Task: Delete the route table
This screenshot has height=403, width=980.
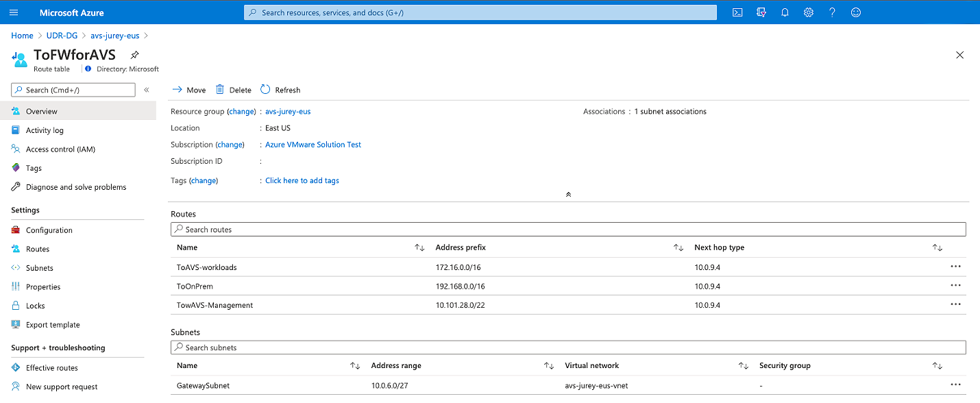Action: [x=233, y=90]
